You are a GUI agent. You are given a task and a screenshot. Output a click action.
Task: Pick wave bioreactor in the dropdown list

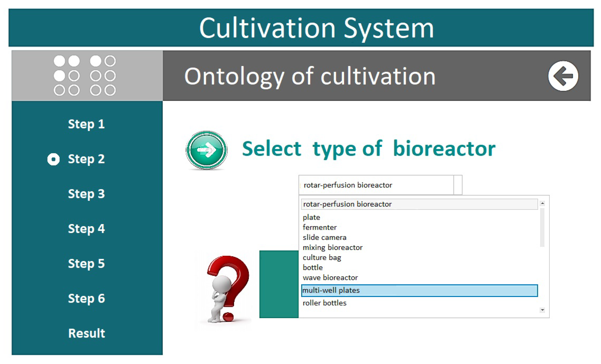point(330,277)
